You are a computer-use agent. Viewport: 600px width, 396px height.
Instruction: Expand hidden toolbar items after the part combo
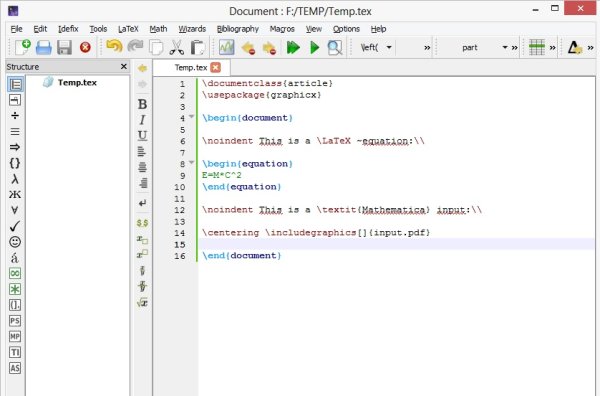pyautogui.click(x=515, y=47)
